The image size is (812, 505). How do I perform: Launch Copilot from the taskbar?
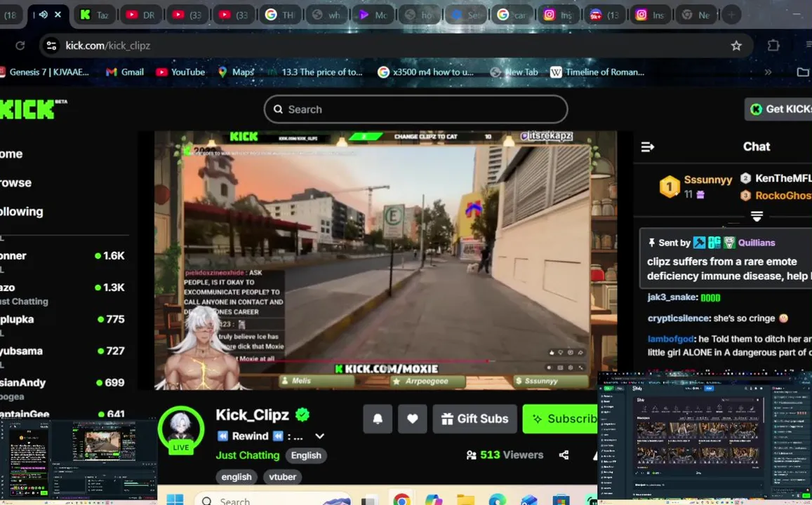(434, 500)
